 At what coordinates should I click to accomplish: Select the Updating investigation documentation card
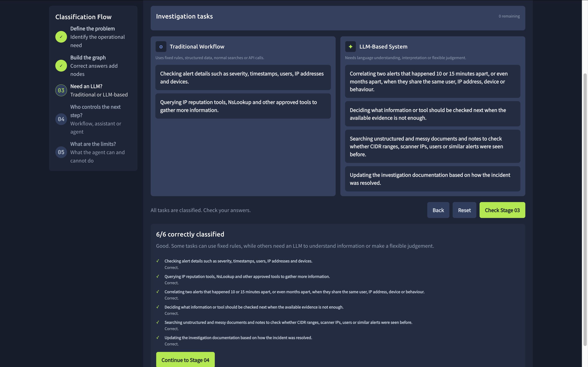coord(432,179)
